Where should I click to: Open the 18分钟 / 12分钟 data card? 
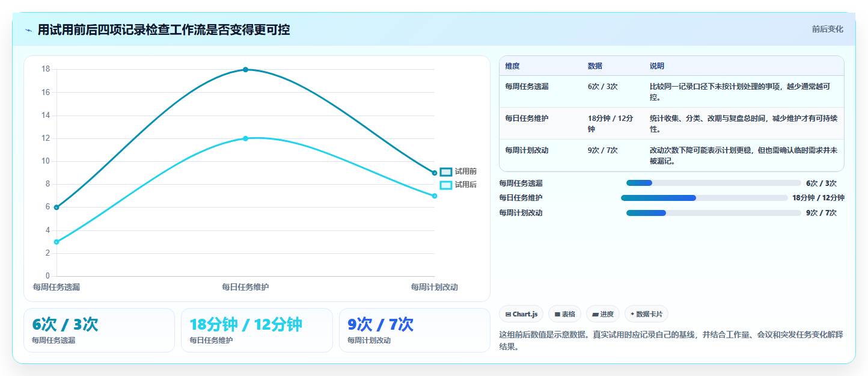coord(257,330)
